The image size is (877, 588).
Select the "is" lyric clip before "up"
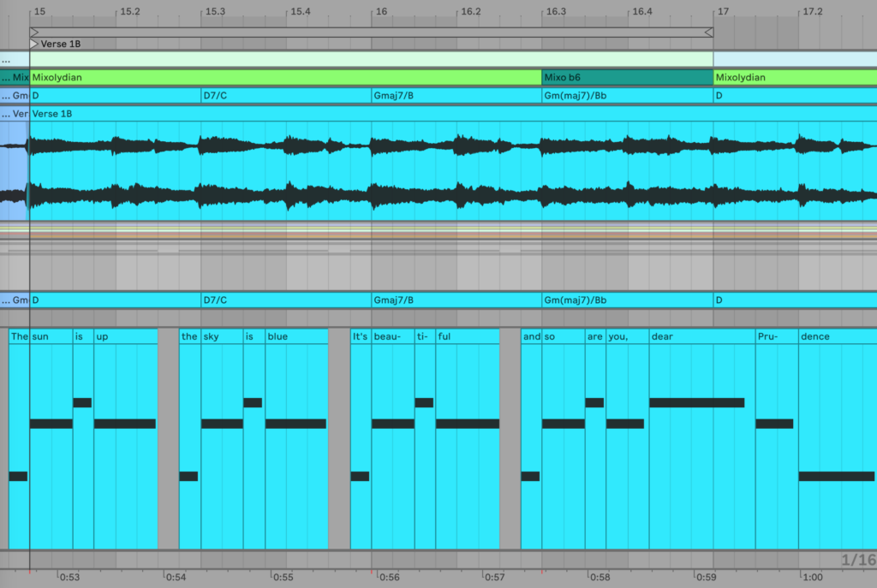click(83, 336)
